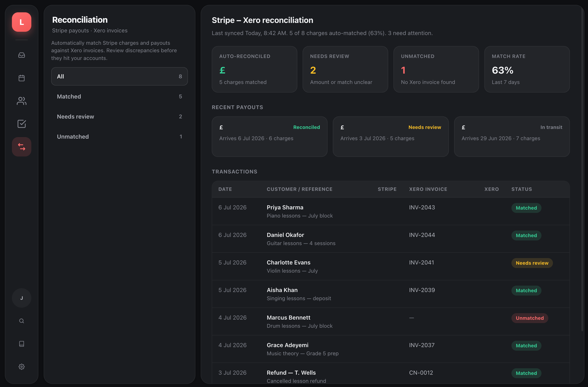Screen dimensions: 588x387
Task: Click invoice INV-2037
Action: point(421,345)
